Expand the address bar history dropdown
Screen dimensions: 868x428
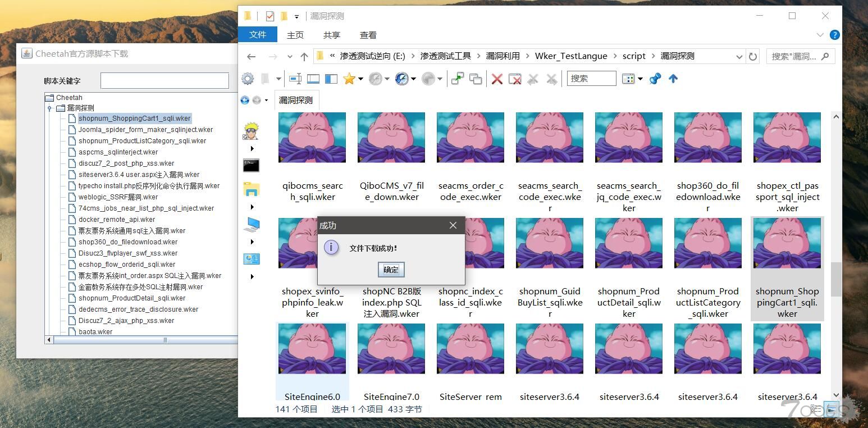pos(739,56)
